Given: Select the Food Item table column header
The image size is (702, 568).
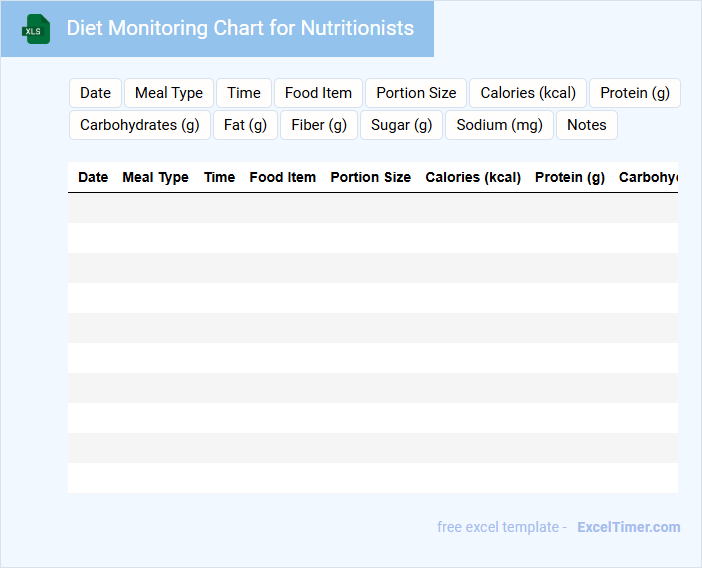Looking at the screenshot, I should point(282,177).
